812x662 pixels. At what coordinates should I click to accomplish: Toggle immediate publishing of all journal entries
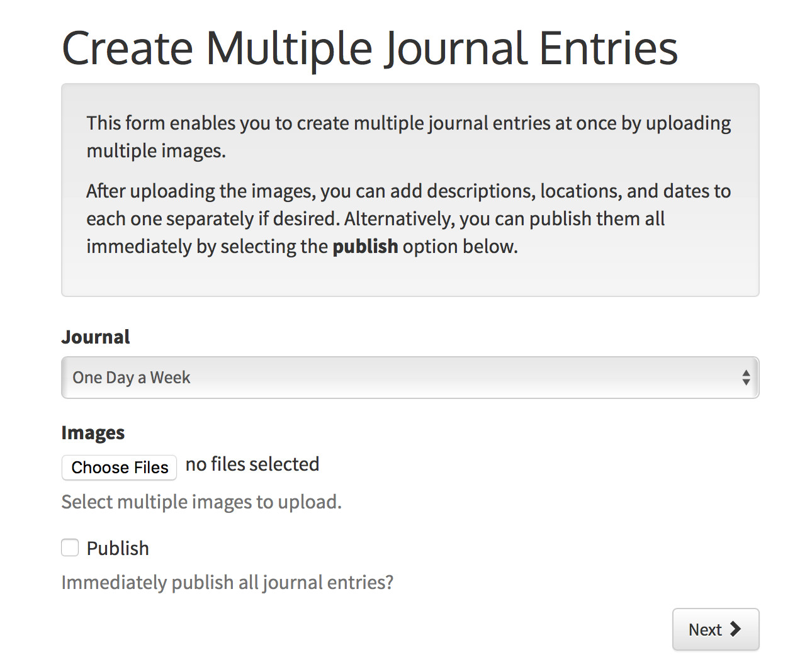tap(69, 547)
